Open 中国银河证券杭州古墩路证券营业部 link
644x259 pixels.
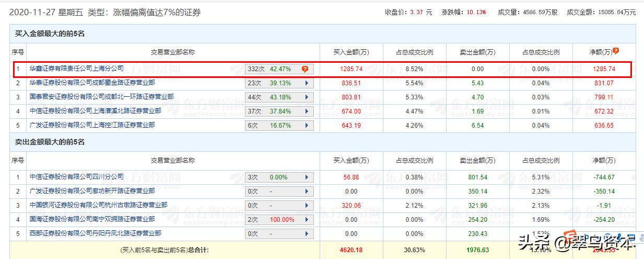point(98,205)
